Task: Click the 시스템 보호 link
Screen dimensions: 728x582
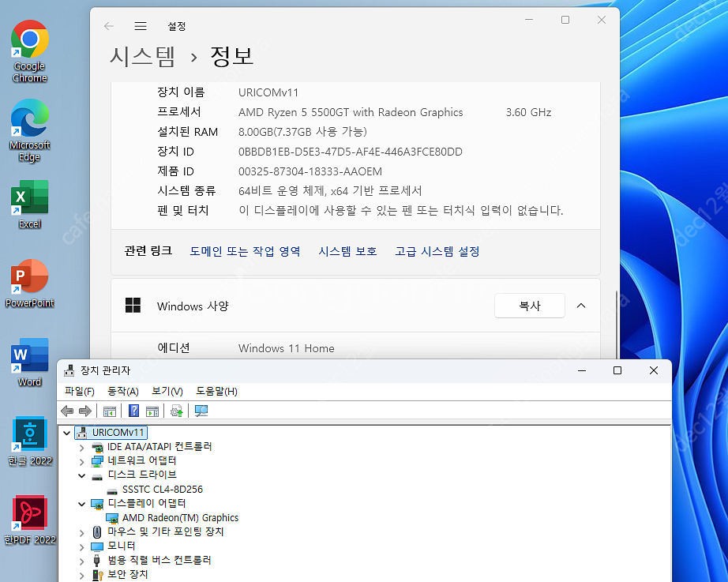Action: pos(347,251)
